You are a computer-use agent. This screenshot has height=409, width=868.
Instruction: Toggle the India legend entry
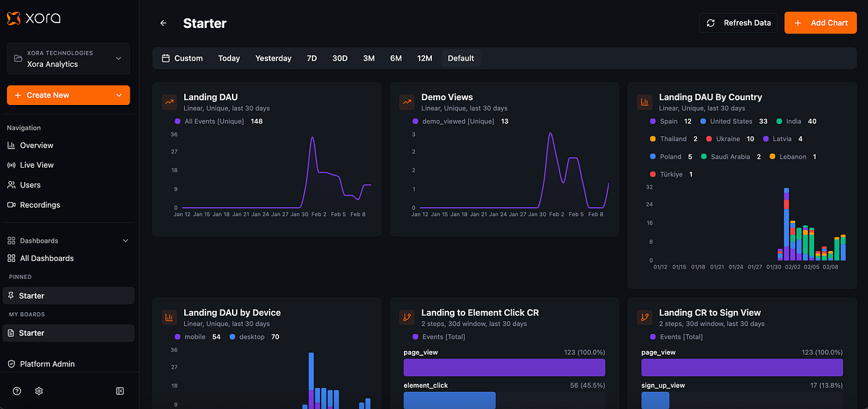pos(796,121)
